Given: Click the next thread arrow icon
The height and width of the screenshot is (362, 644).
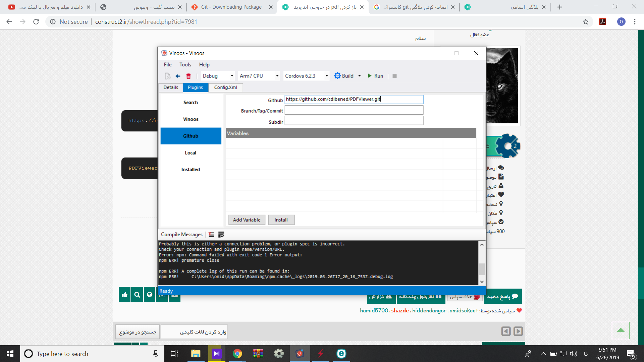Looking at the screenshot, I should click(x=518, y=331).
